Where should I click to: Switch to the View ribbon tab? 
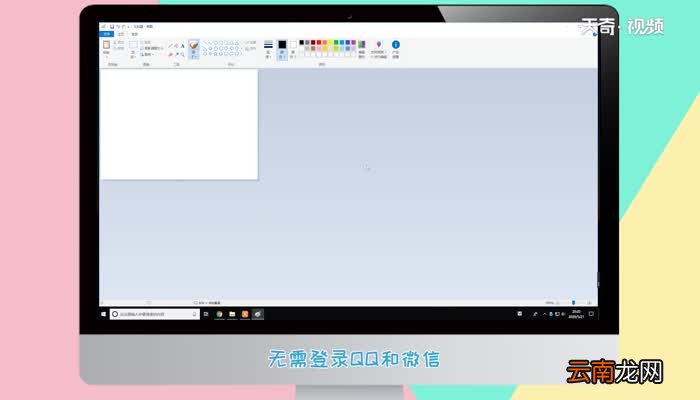(x=134, y=34)
